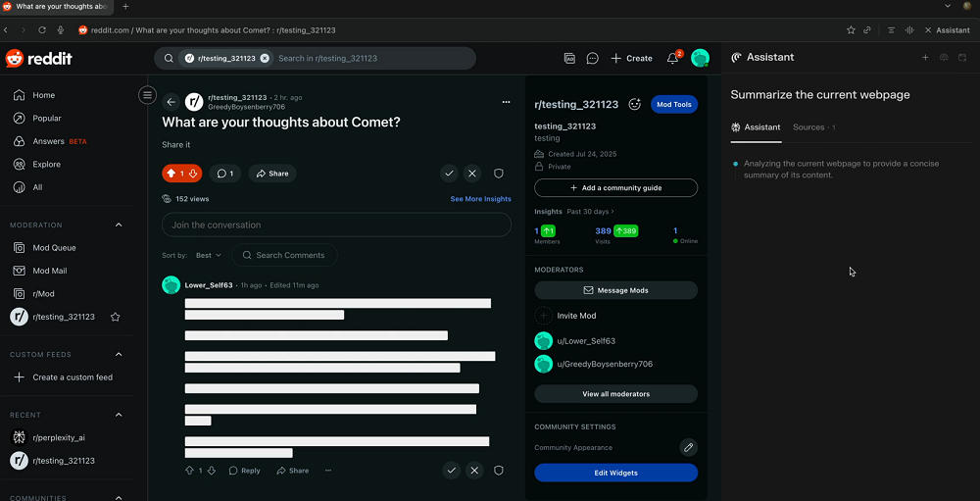The height and width of the screenshot is (501, 980).
Task: Open the Reddit chat icon
Action: (x=592, y=59)
